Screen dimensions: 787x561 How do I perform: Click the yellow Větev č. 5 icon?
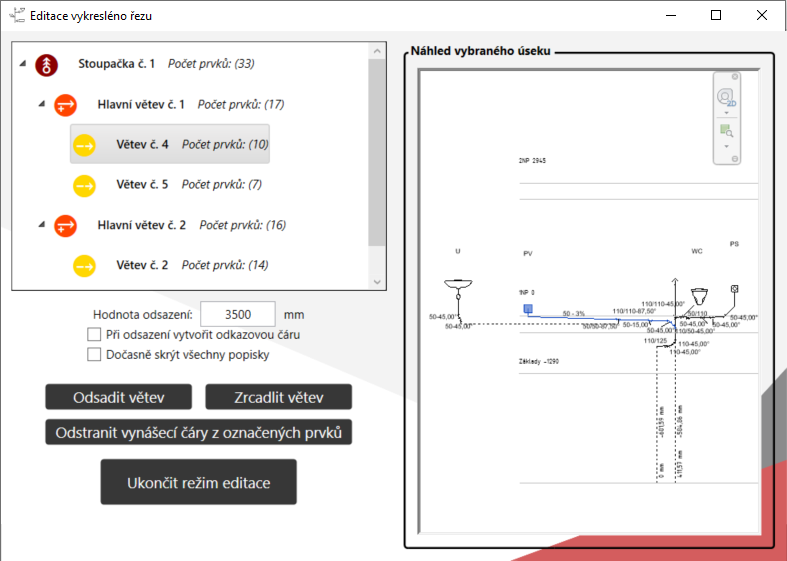pos(84,185)
